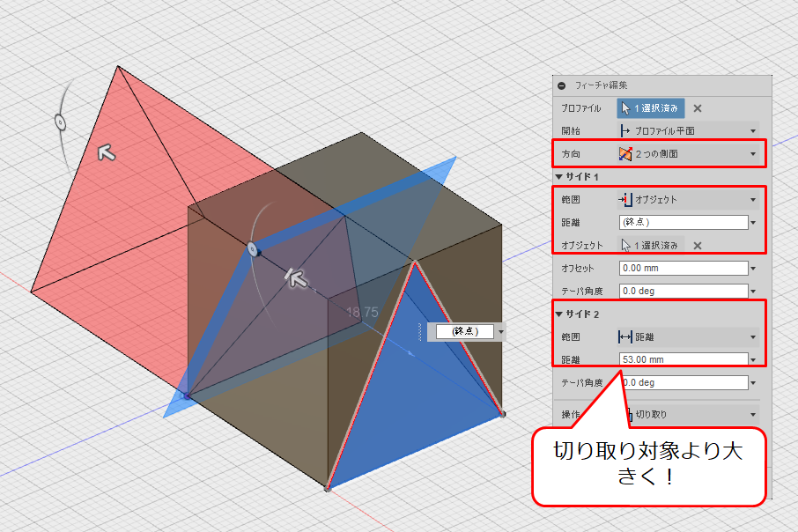Click the サイド 2 テーパ角度 0.0 deg field

click(683, 383)
